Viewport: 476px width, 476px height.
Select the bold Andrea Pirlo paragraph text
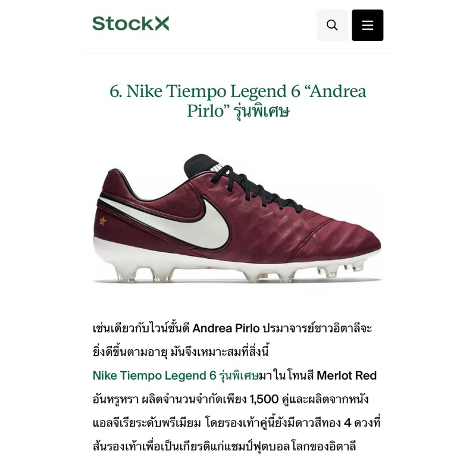click(x=226, y=328)
